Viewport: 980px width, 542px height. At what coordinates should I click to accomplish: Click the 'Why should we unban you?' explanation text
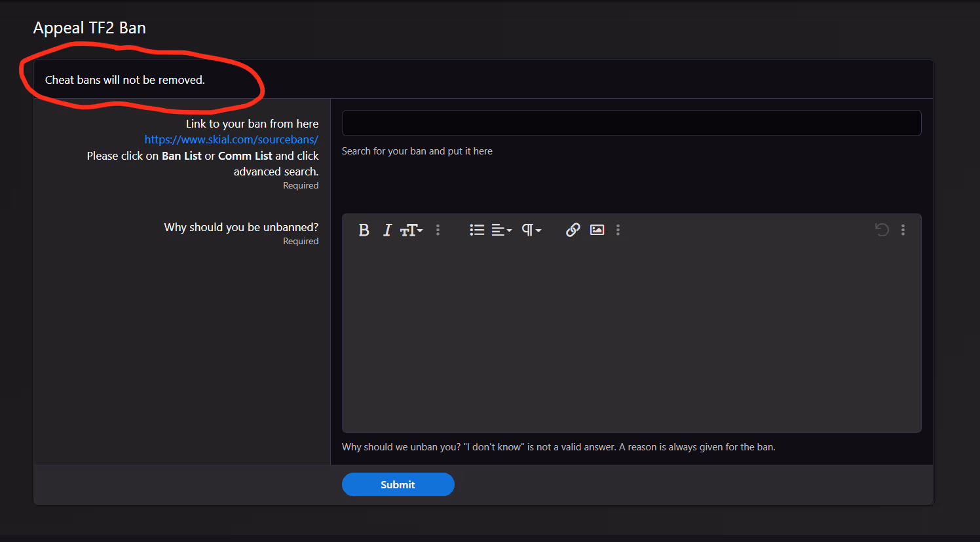[x=559, y=447]
